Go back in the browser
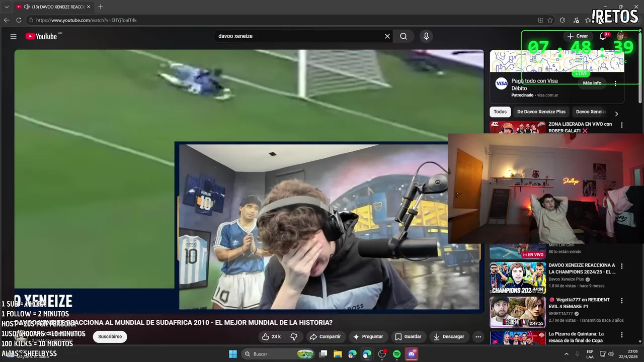 (x=7, y=20)
